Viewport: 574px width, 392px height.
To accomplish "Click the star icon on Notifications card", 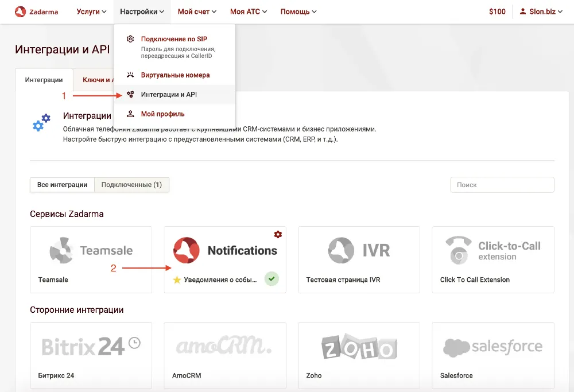I will pos(177,280).
